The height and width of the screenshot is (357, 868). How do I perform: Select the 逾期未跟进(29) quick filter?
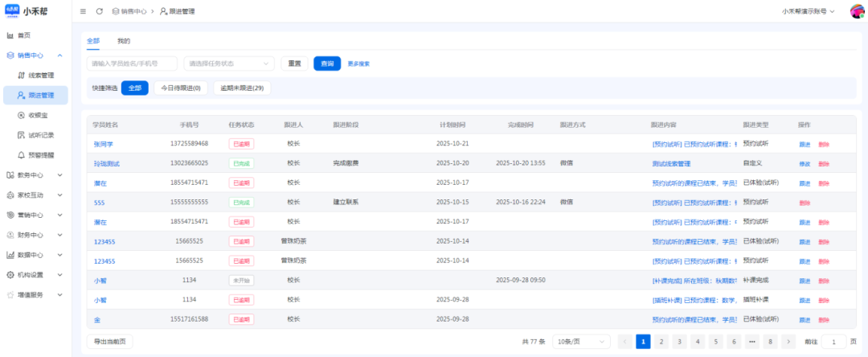coord(242,88)
